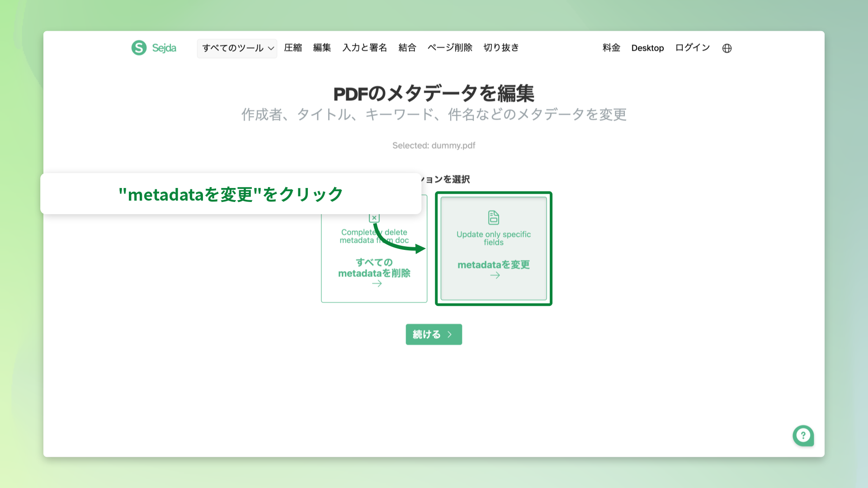868x488 pixels.
Task: Open the ログイン link
Action: 692,48
